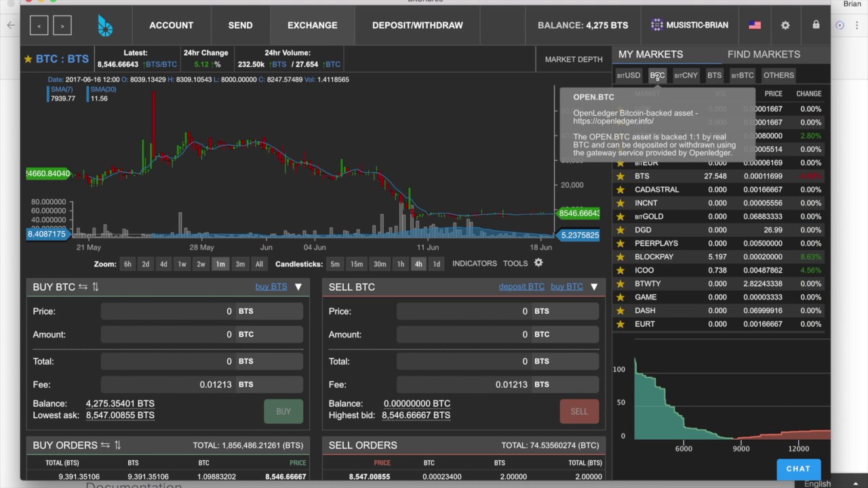Screen dimensions: 868x488
Task: Click the account balance 4,275 BTS
Action: click(583, 25)
